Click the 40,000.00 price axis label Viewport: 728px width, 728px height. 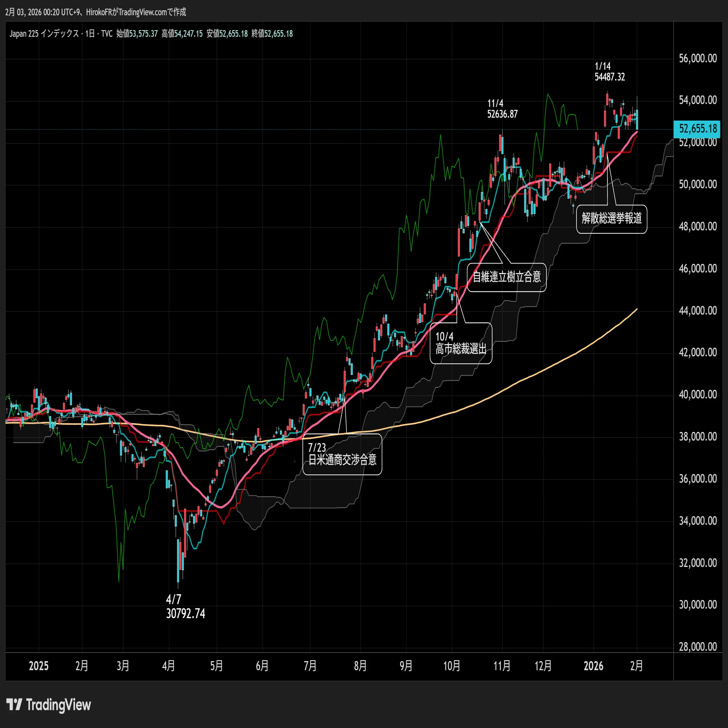(698, 394)
